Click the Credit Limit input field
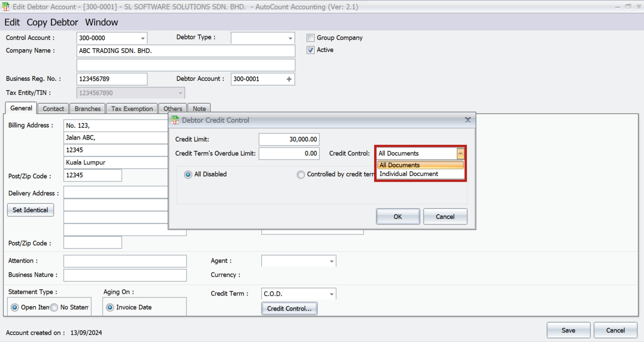Screen dimensions: 644x342 coord(289,139)
